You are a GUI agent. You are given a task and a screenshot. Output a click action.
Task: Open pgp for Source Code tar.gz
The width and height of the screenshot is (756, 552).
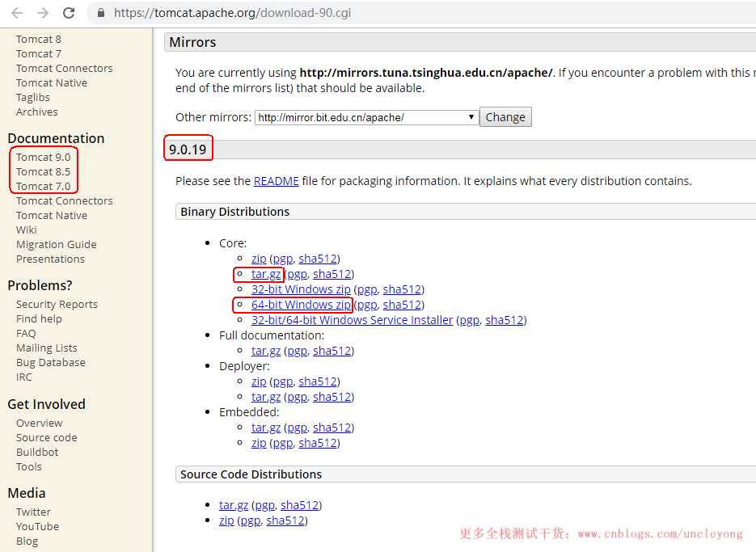point(264,505)
